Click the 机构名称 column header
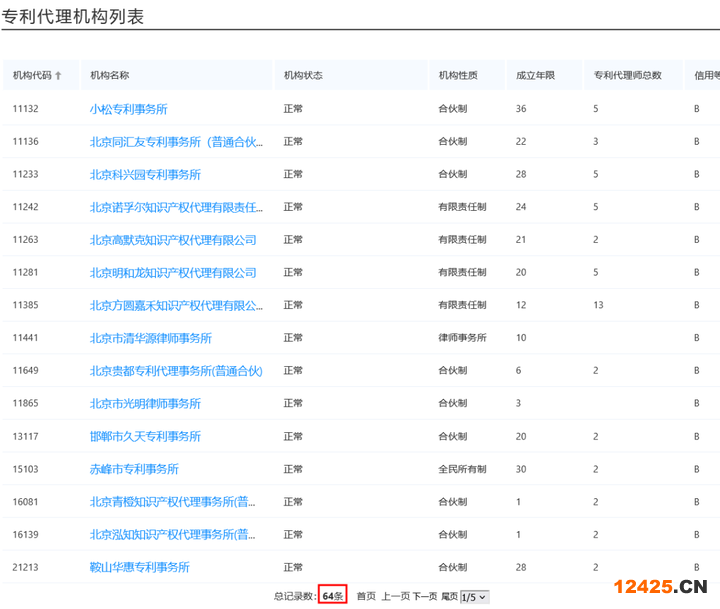 (x=110, y=76)
